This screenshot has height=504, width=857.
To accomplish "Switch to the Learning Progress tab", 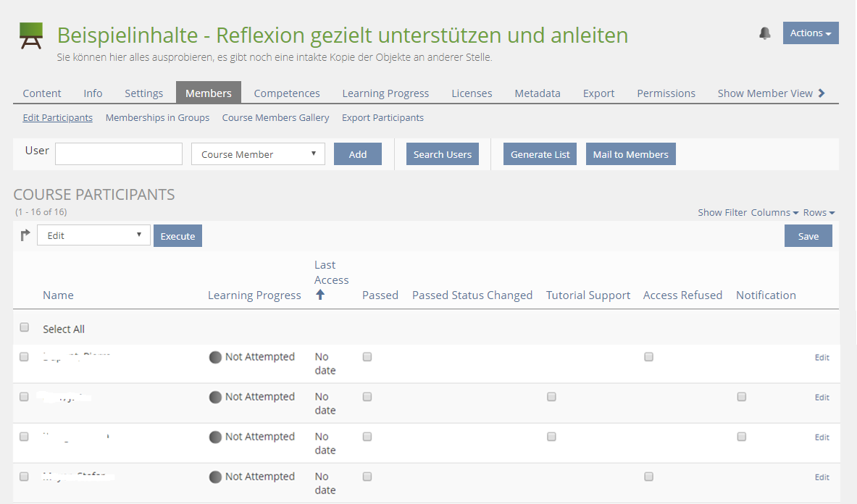I will pos(385,93).
